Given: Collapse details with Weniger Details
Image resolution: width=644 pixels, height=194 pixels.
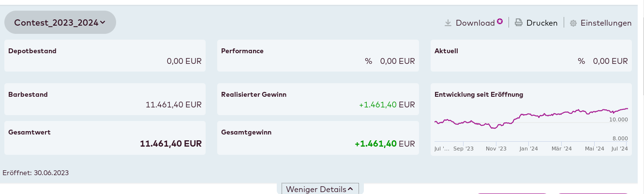Looking at the screenshot, I should click(x=320, y=189).
